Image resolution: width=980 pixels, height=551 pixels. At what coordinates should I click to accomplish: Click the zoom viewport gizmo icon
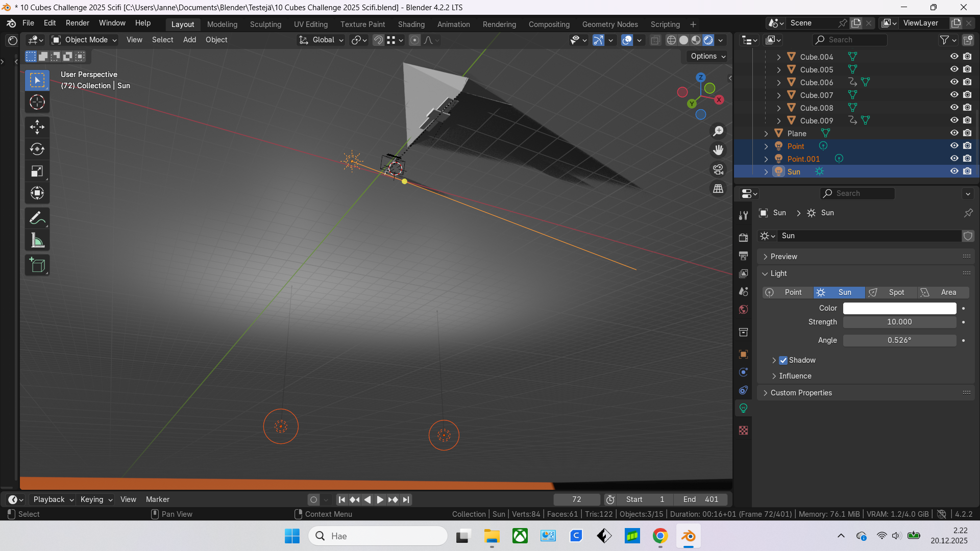click(718, 131)
